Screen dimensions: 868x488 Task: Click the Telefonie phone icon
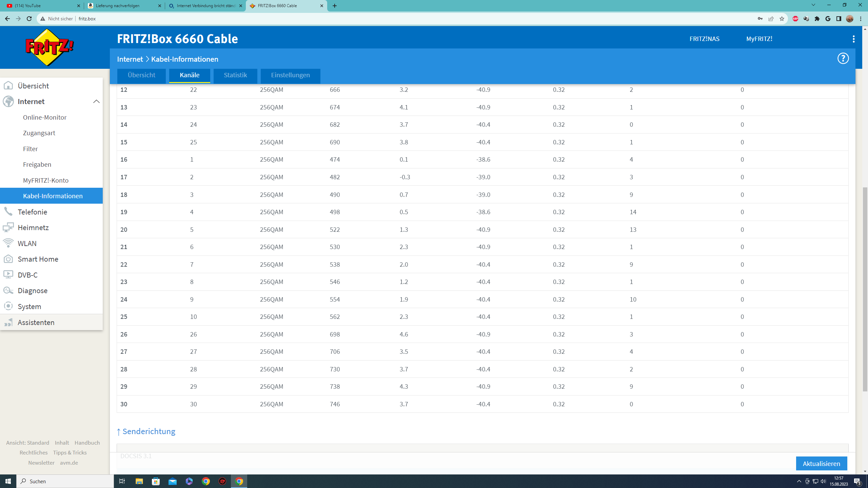pyautogui.click(x=8, y=212)
